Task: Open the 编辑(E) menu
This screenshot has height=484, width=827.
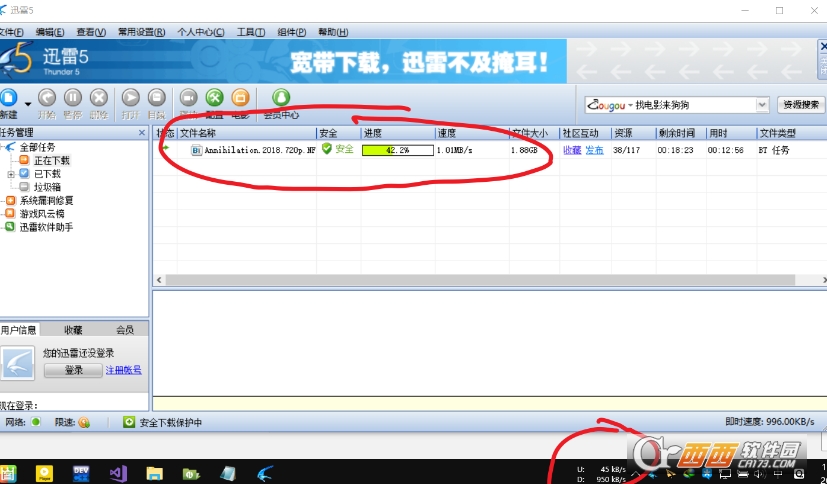Action: coord(50,32)
